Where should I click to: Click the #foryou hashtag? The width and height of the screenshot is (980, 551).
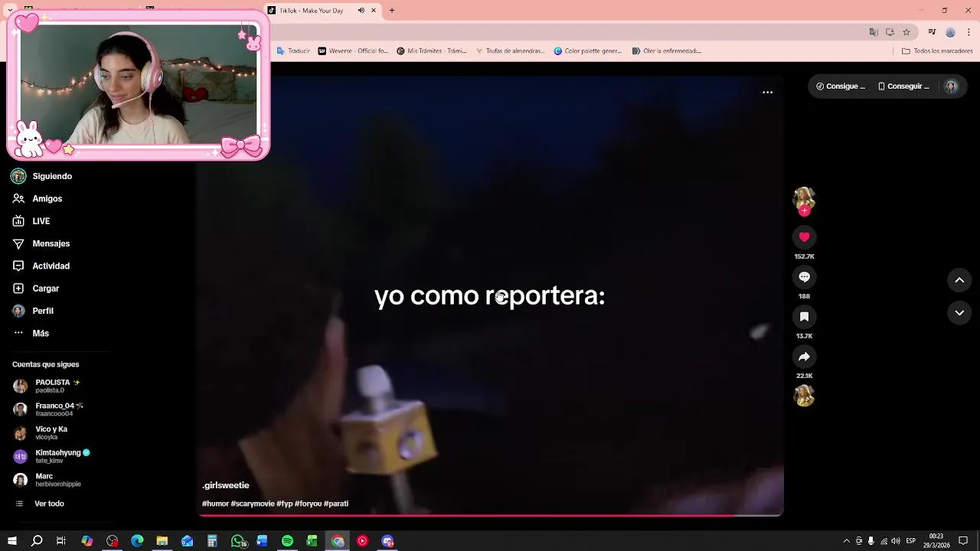[x=309, y=504]
